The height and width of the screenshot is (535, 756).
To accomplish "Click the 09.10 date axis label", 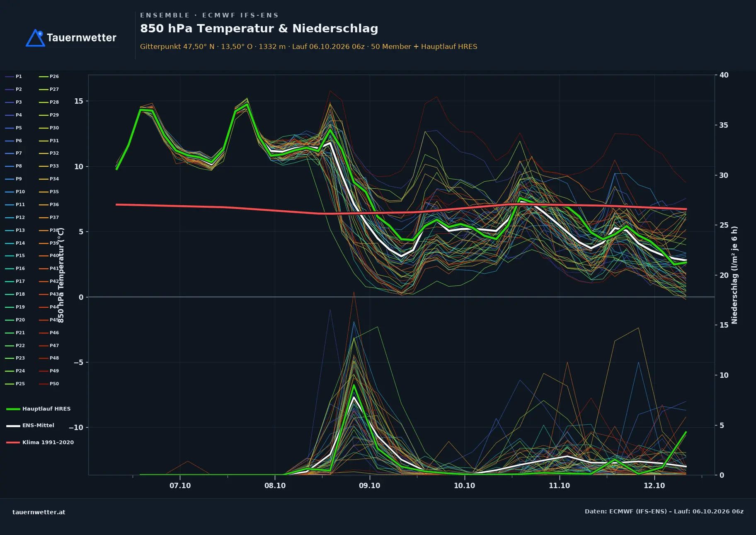I will point(370,486).
